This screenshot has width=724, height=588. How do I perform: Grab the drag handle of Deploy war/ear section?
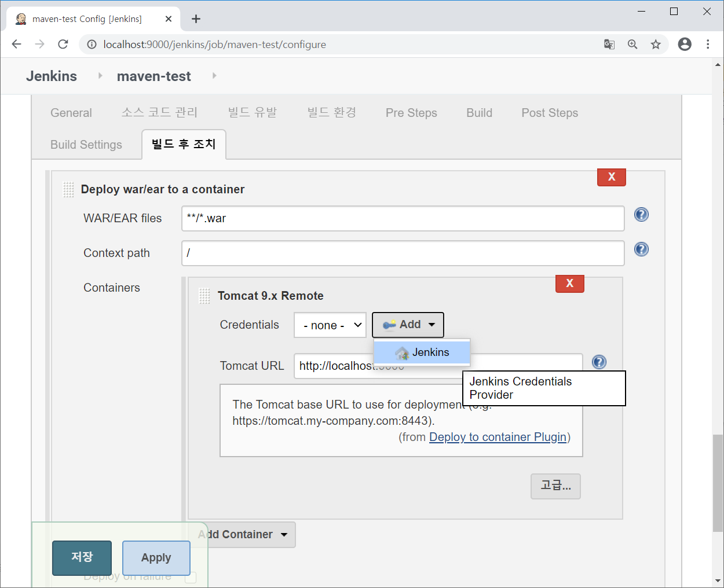point(68,189)
